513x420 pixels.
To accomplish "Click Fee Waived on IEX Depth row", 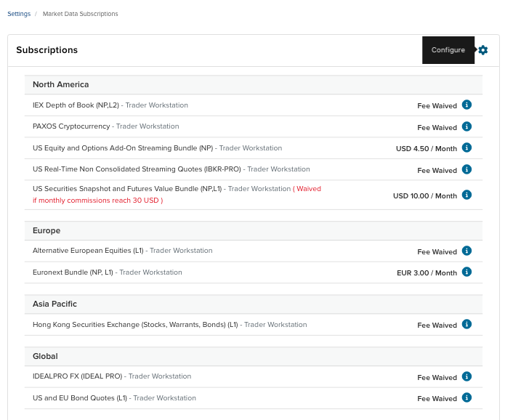I will click(437, 106).
